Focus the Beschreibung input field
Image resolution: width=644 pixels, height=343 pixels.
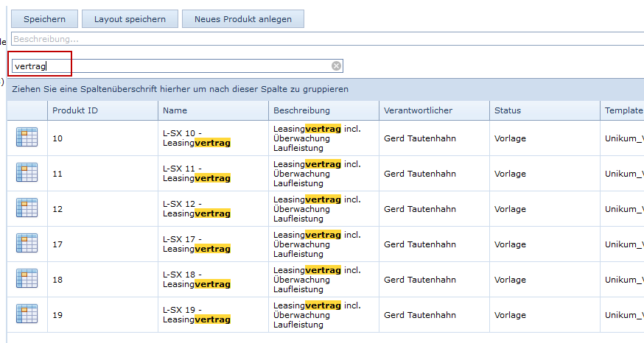coord(324,39)
